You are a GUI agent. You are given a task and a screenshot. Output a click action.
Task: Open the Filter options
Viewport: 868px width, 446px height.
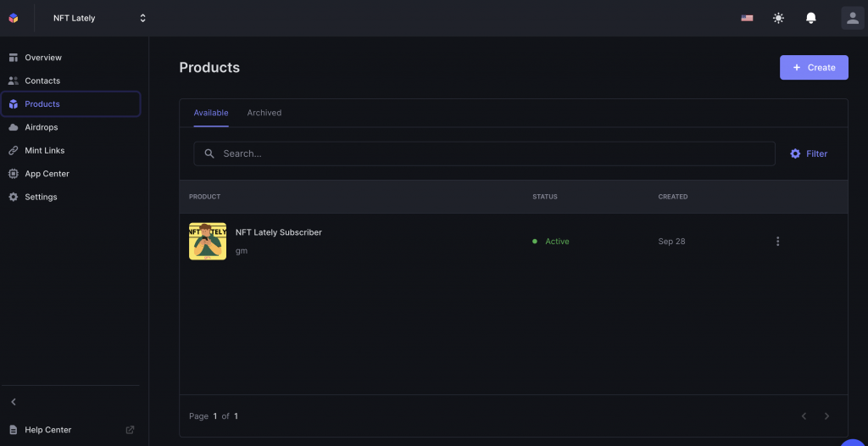tap(809, 153)
